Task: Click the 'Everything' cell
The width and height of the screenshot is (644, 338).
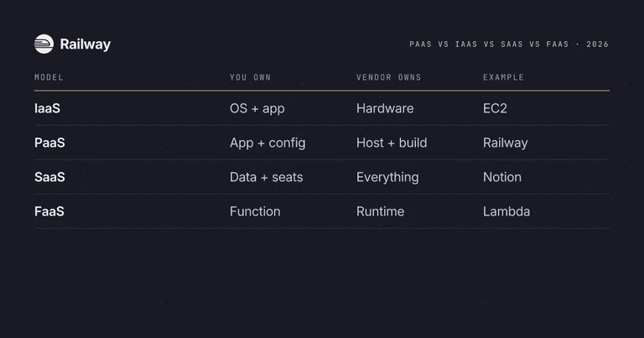Action: click(x=387, y=178)
